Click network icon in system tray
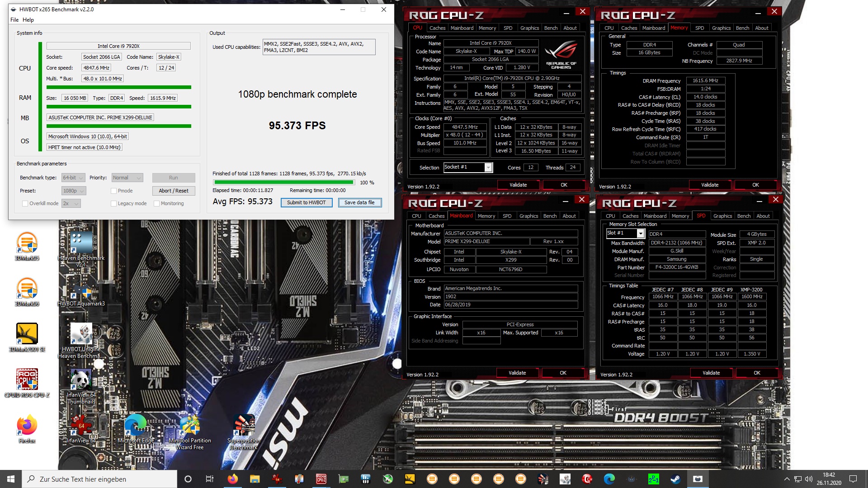 coord(798,479)
